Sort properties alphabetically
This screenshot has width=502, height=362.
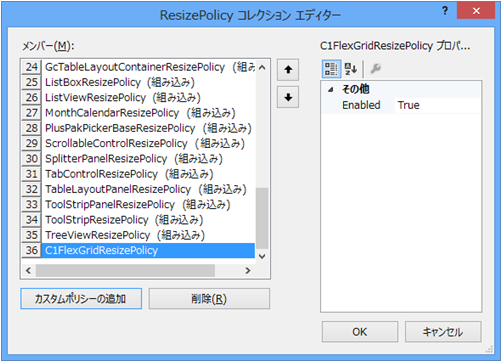tap(350, 69)
